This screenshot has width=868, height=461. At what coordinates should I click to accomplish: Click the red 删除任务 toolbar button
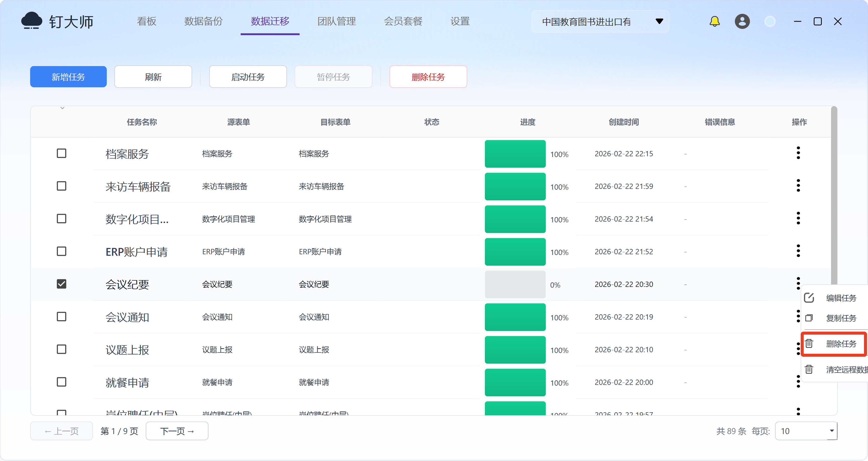click(x=428, y=77)
